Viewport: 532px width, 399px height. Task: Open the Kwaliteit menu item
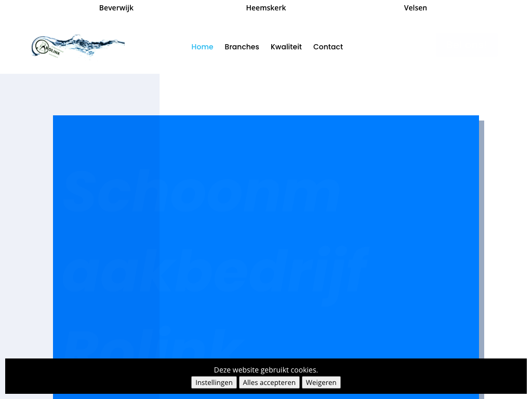(x=286, y=47)
